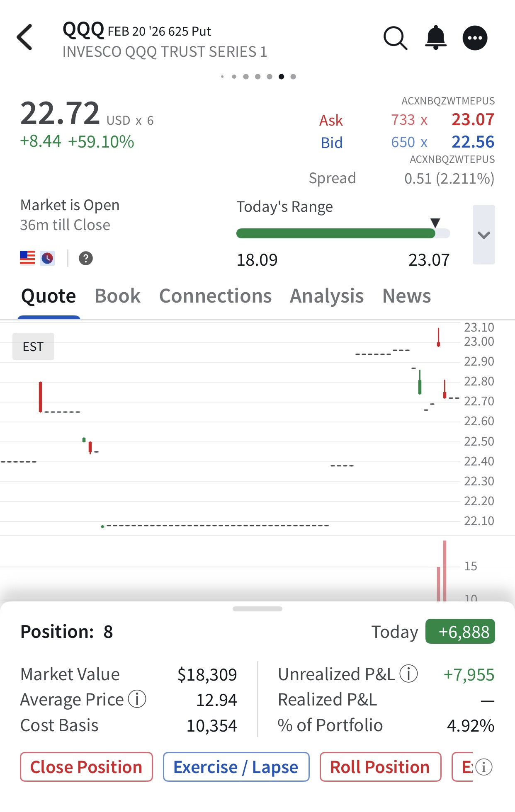Tap the Unrealized P&L info icon
515x812 pixels.
tap(408, 674)
